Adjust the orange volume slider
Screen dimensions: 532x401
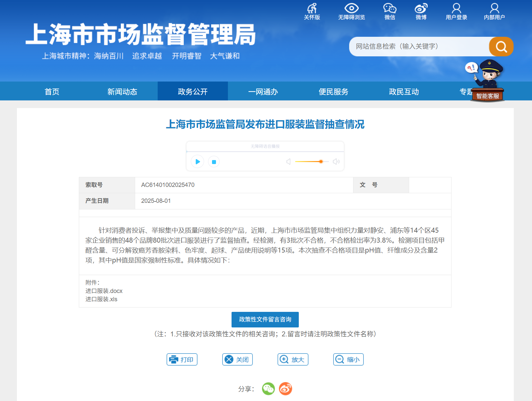(321, 162)
